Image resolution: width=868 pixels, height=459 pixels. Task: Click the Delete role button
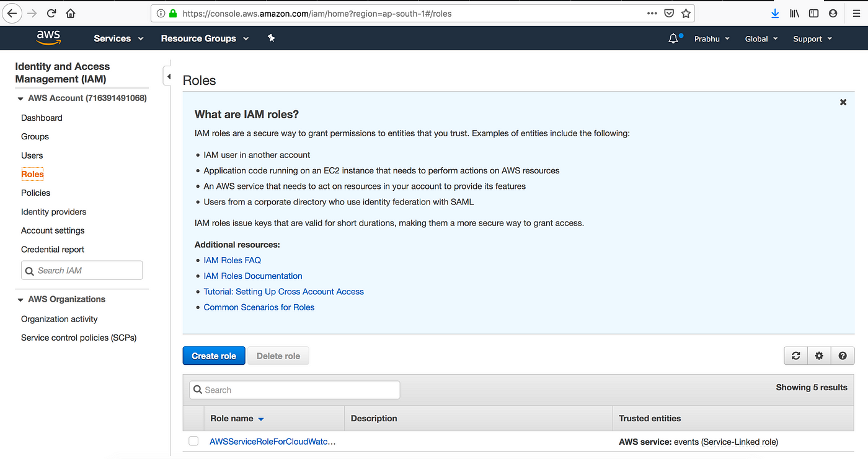[x=278, y=356]
